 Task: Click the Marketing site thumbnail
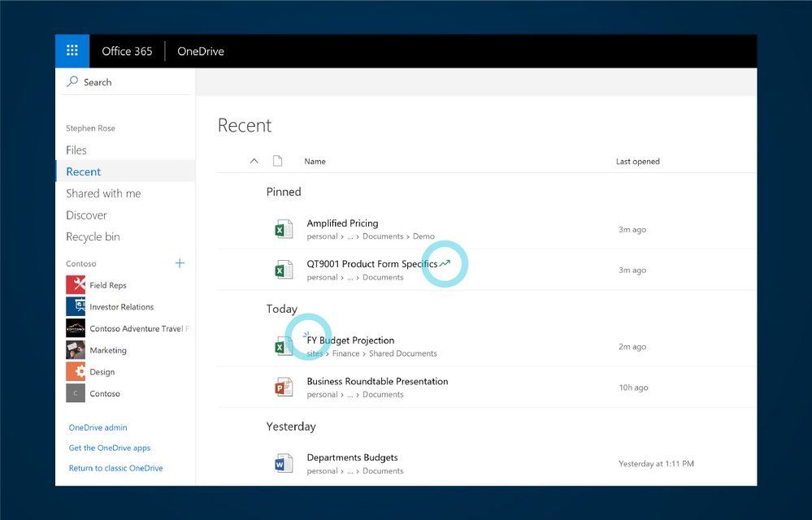(76, 350)
